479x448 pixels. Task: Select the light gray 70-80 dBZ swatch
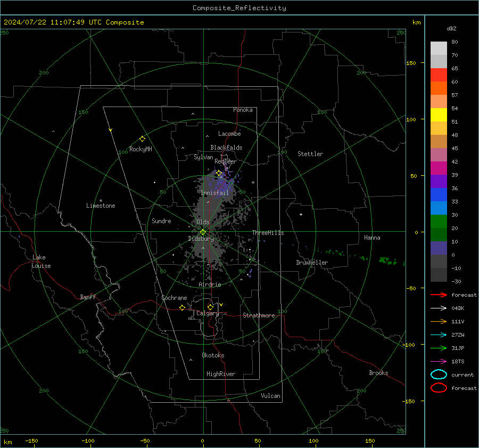(439, 48)
